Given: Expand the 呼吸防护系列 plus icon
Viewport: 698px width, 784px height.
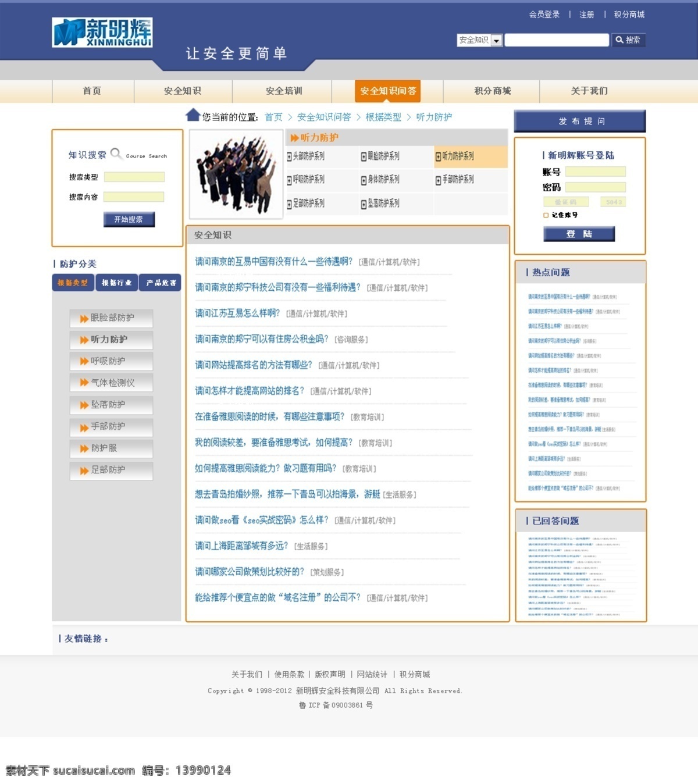Looking at the screenshot, I should pos(289,180).
